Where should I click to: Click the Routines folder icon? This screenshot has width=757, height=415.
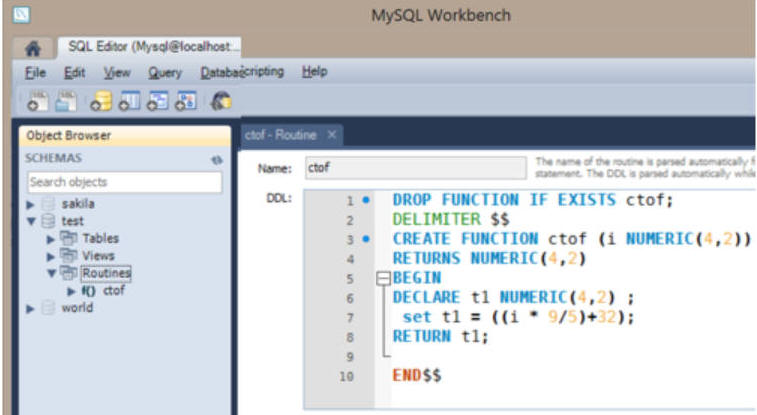pyautogui.click(x=68, y=273)
